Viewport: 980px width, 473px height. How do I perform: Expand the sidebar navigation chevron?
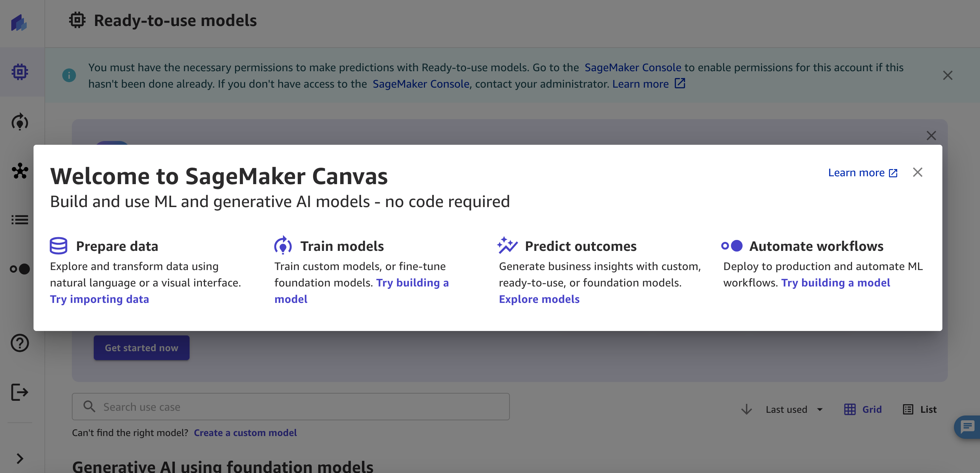point(20,459)
